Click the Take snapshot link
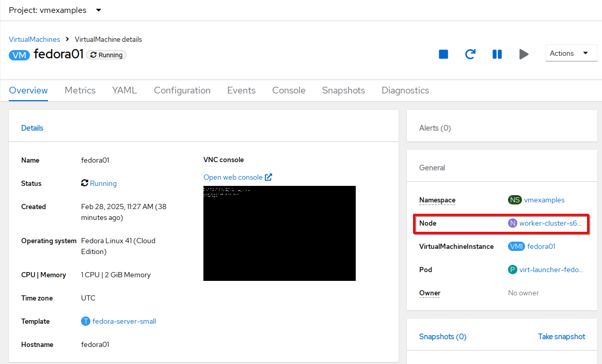 tap(561, 337)
